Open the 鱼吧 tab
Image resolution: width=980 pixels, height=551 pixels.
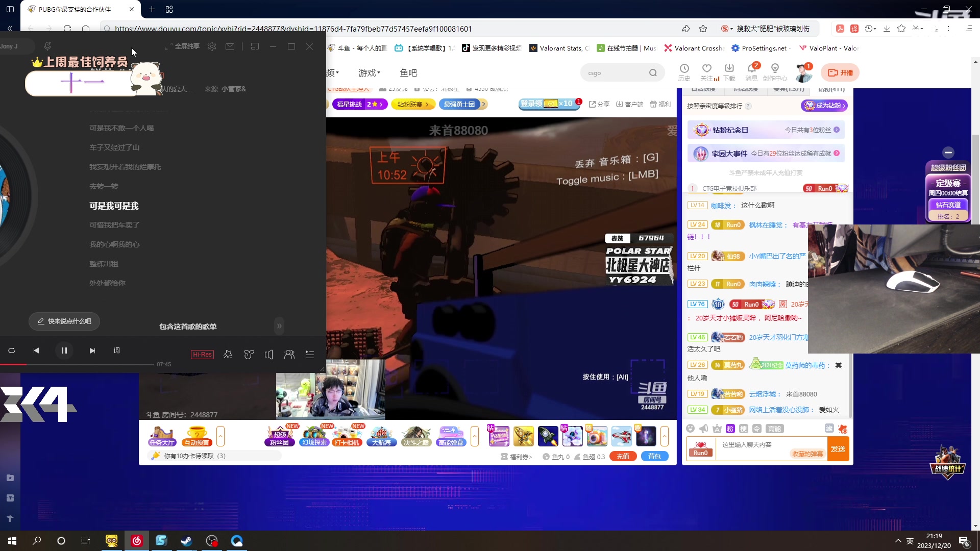point(408,73)
